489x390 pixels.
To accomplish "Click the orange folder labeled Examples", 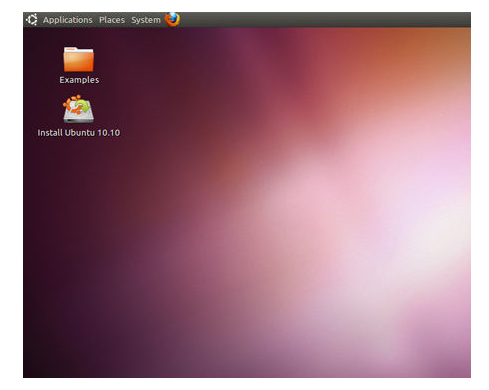I will 79,59.
